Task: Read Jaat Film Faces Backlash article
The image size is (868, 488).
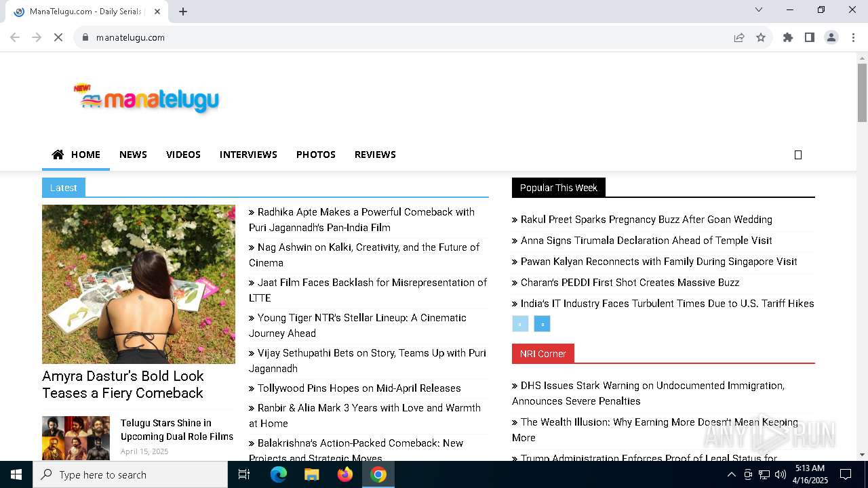Action: [x=368, y=290]
